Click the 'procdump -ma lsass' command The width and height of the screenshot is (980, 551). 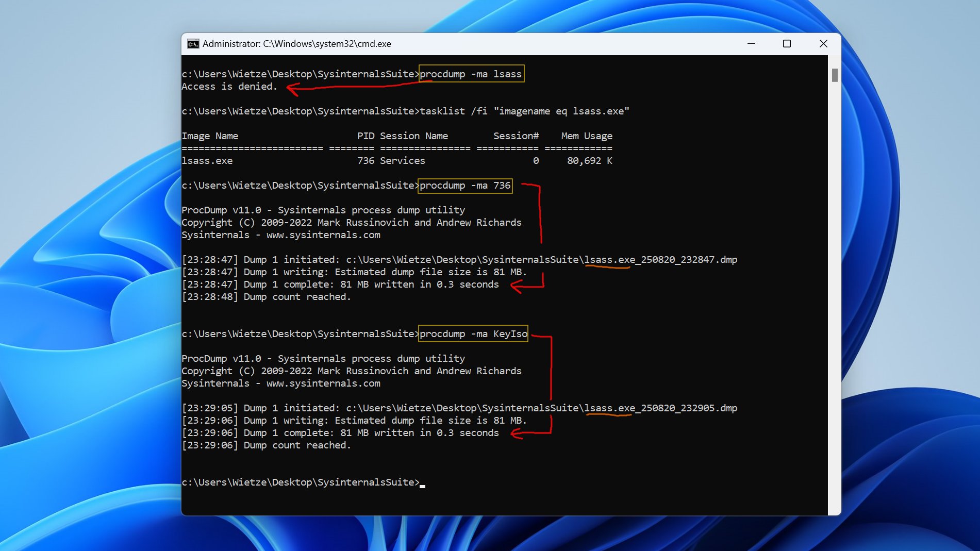pos(471,74)
